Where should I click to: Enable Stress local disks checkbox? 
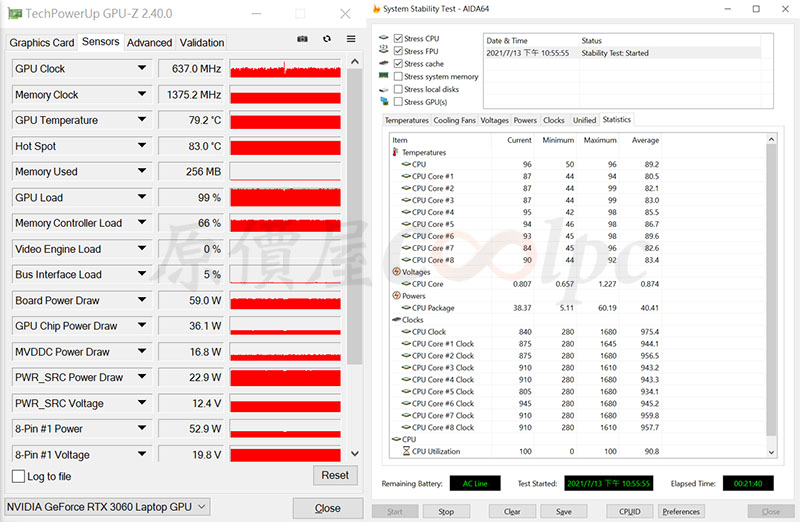(x=398, y=89)
